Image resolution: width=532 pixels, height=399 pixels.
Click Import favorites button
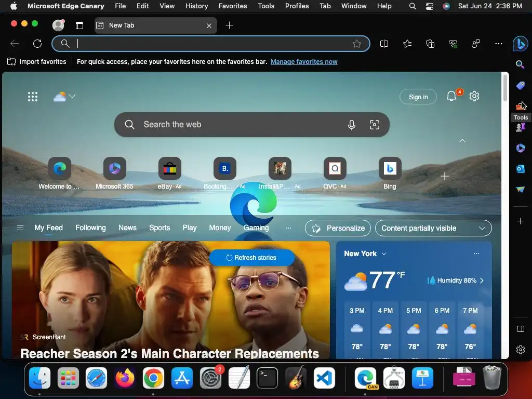point(37,62)
